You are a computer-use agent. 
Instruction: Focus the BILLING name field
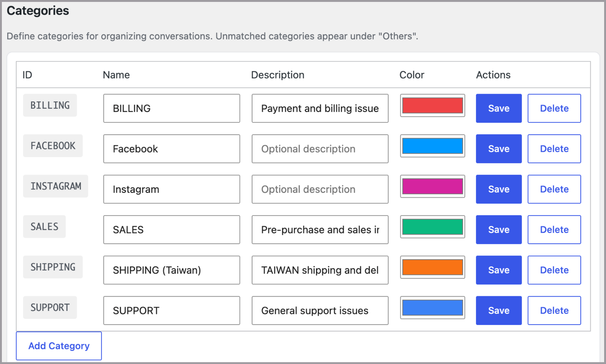coord(172,108)
